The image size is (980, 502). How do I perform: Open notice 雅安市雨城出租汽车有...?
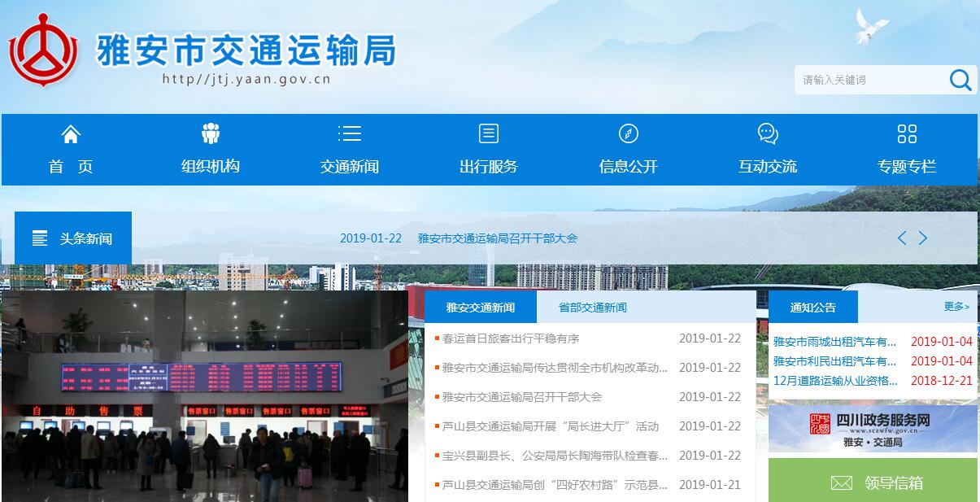coord(835,342)
